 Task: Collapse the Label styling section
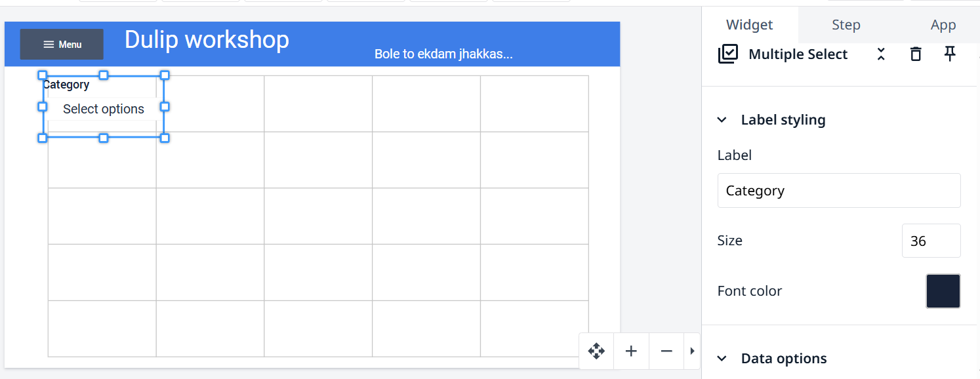722,120
